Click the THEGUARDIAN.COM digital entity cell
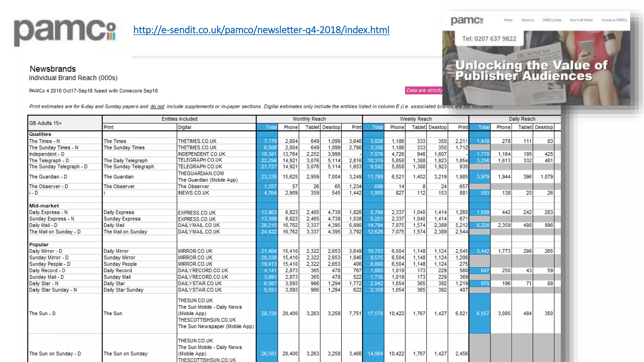This screenshot has width=644, height=362. click(x=201, y=173)
